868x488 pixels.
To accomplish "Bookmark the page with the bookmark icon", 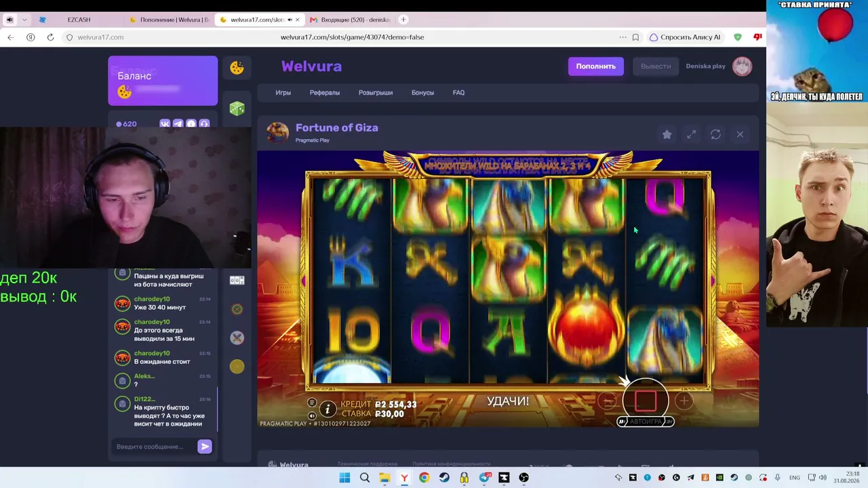I will [635, 37].
